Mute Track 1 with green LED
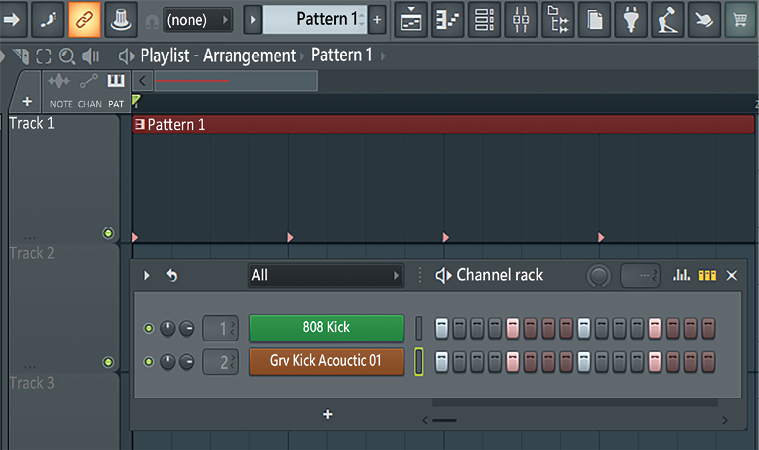This screenshot has height=450, width=759. (x=108, y=233)
